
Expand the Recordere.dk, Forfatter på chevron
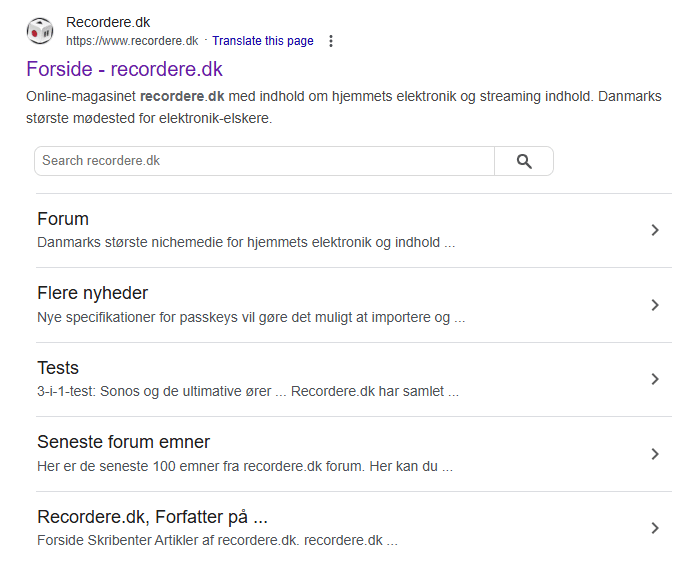655,528
